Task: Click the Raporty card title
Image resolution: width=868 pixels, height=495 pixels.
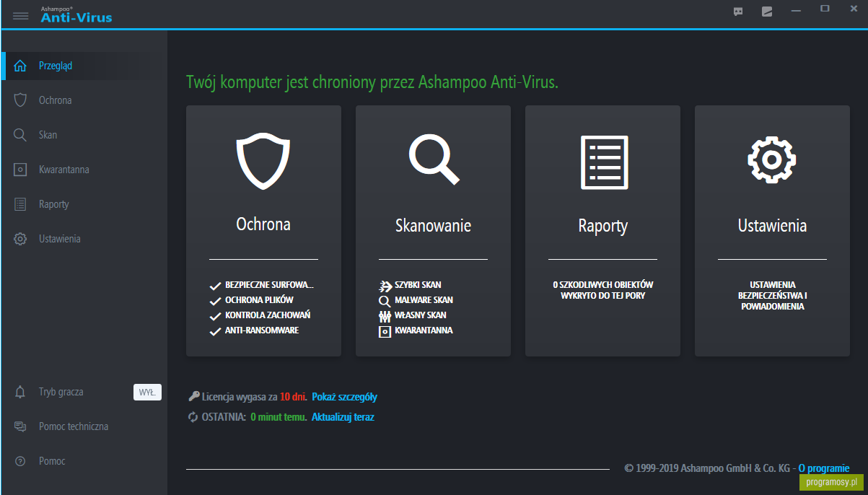Action: [x=603, y=226]
